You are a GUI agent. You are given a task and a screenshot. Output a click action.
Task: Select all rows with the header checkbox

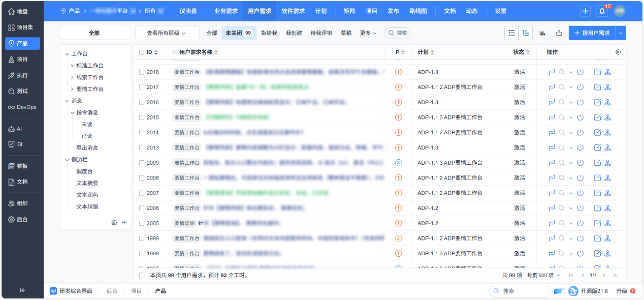click(142, 51)
